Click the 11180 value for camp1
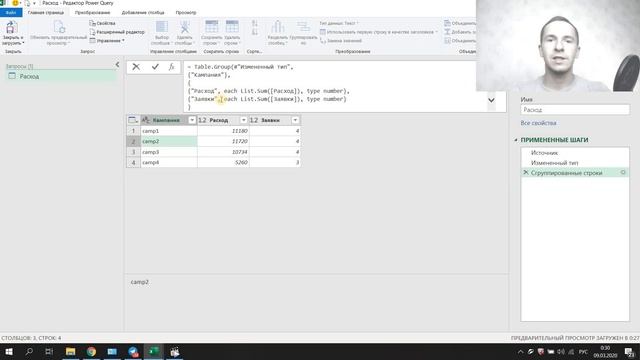Viewport: 640px width, 360px height. [223, 131]
